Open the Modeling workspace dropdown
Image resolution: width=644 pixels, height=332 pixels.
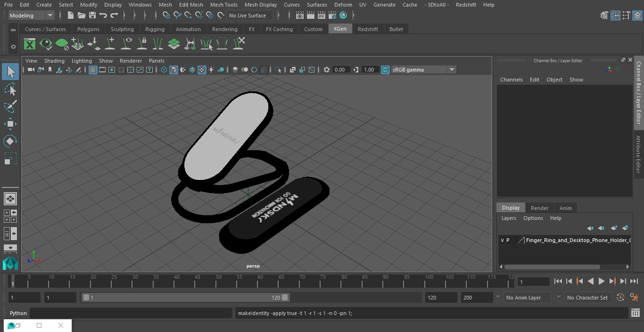click(x=32, y=16)
